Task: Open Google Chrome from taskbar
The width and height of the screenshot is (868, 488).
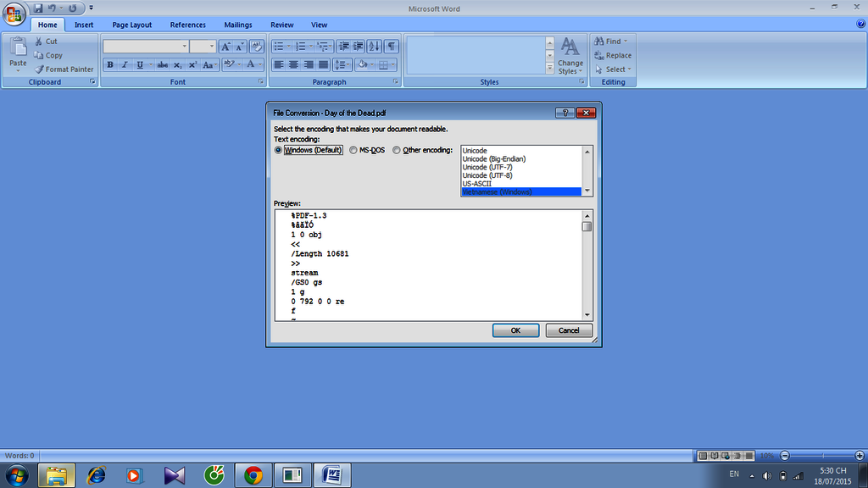Action: tap(253, 475)
